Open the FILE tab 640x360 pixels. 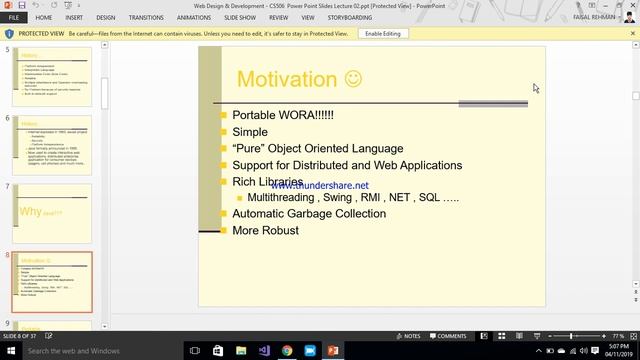pyautogui.click(x=13, y=18)
